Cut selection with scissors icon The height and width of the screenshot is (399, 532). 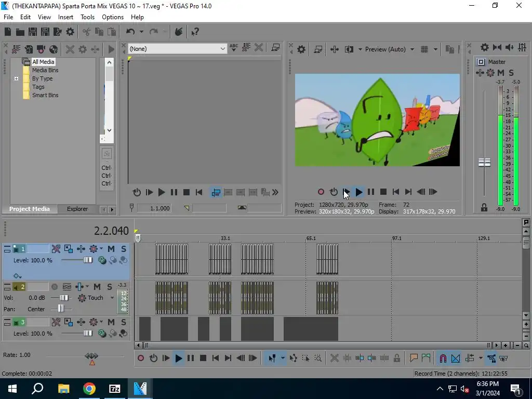click(x=87, y=32)
